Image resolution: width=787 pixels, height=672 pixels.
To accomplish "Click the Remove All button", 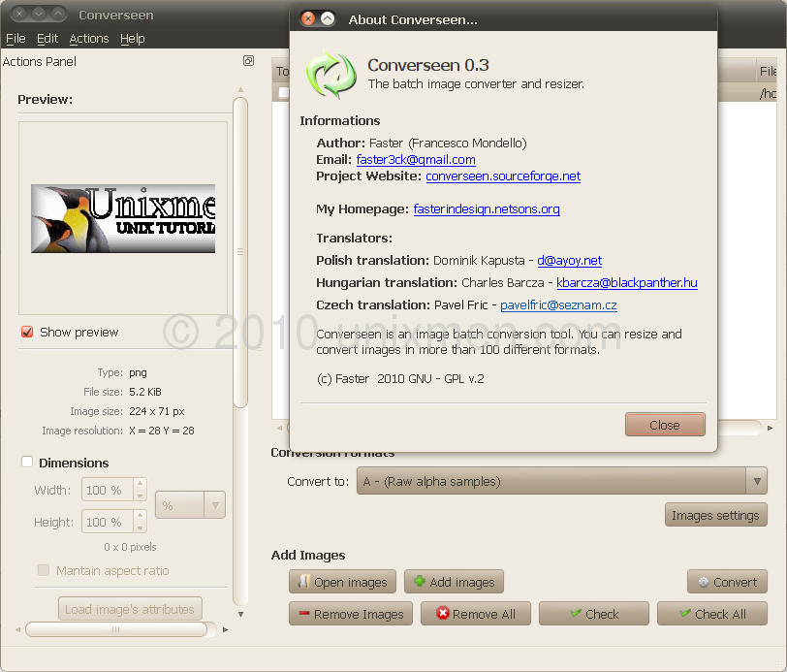I will click(x=476, y=613).
